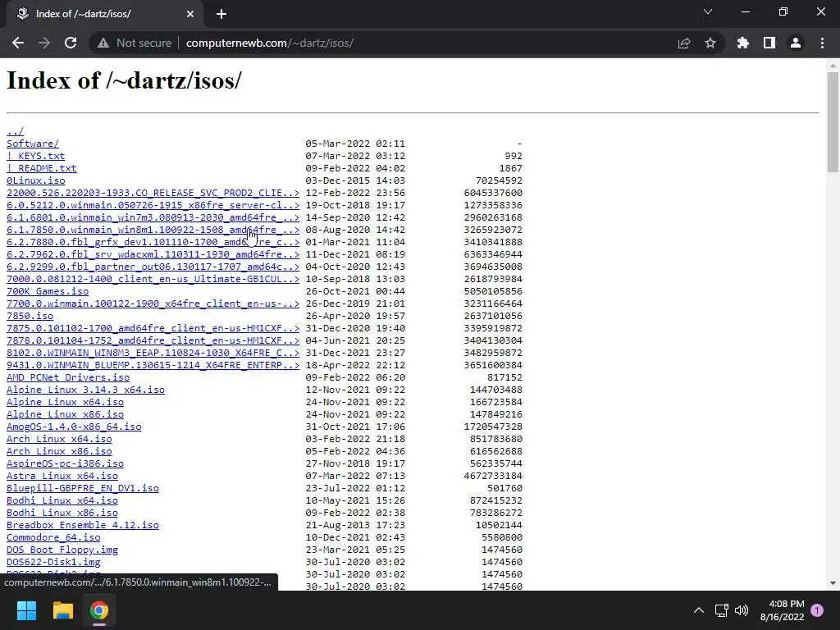Click 8102.0.WINMAIN_WIN8M3_EEAP link
Image resolution: width=840 pixels, height=630 pixels.
click(x=153, y=353)
